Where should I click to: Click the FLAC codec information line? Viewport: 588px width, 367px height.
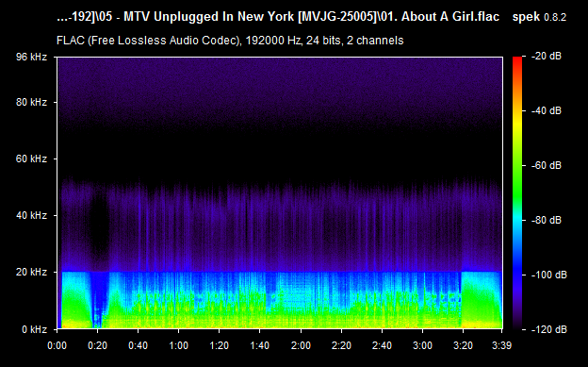click(x=230, y=41)
